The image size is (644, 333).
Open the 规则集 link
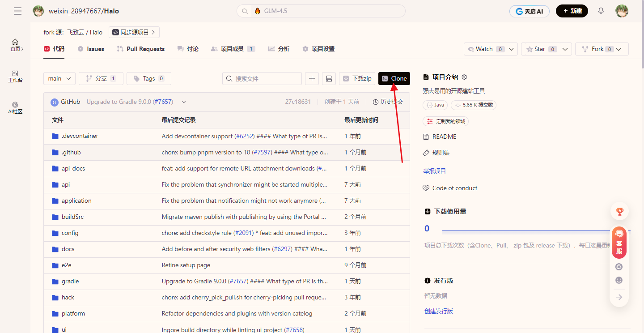(441, 153)
